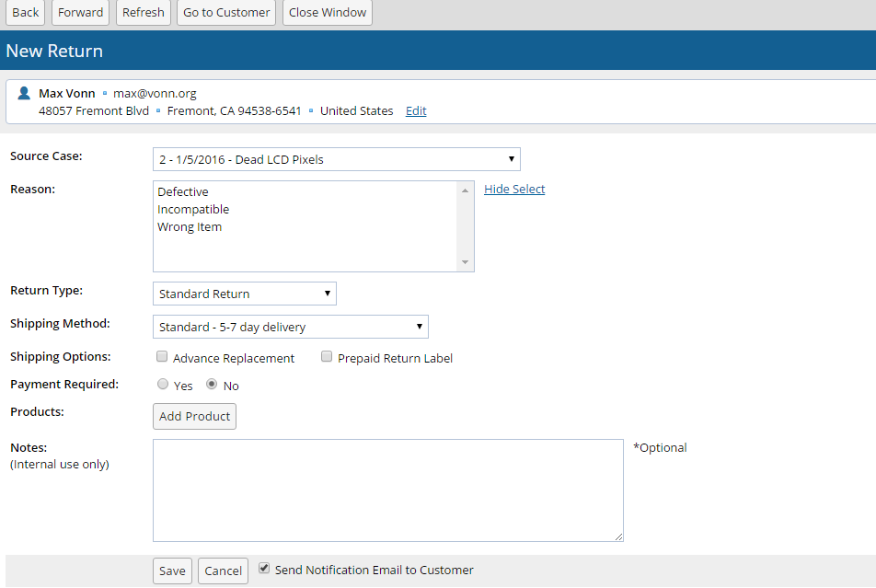This screenshot has width=876, height=588.
Task: Edit the customer address
Action: 416,111
